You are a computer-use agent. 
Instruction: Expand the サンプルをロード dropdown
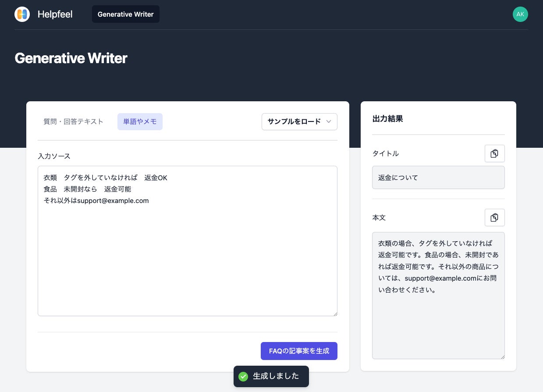pyautogui.click(x=299, y=121)
